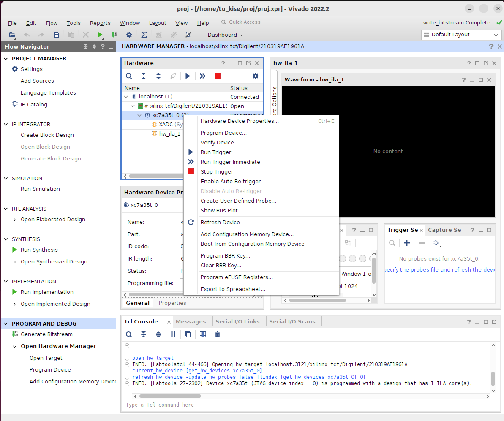Add a probe with the plus icon in Trigger Setup
This screenshot has width=504, height=421.
pyautogui.click(x=407, y=243)
